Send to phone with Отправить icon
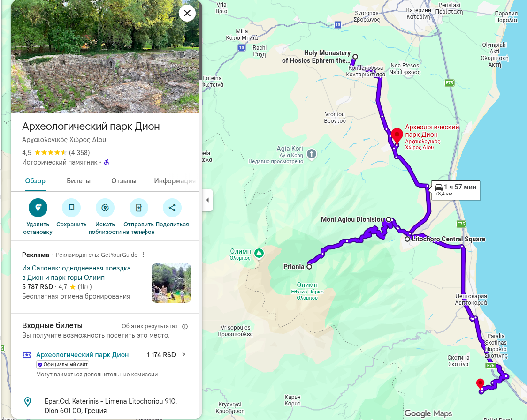The height and width of the screenshot is (420, 527). point(139,208)
